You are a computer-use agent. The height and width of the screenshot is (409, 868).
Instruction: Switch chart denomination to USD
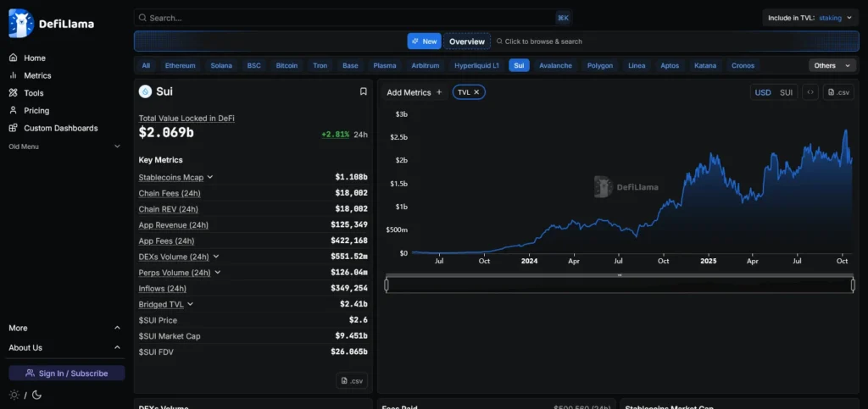click(x=763, y=92)
